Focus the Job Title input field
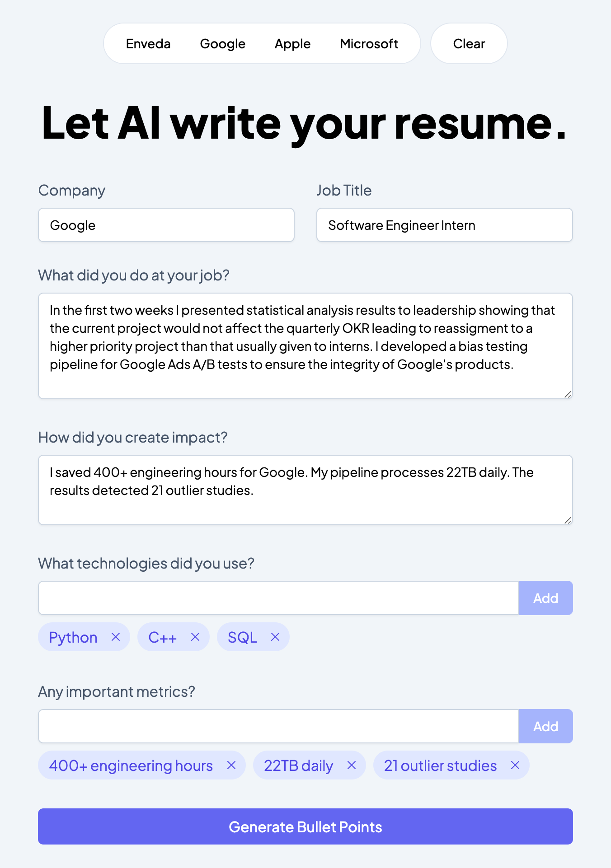Viewport: 611px width, 868px height. point(445,225)
